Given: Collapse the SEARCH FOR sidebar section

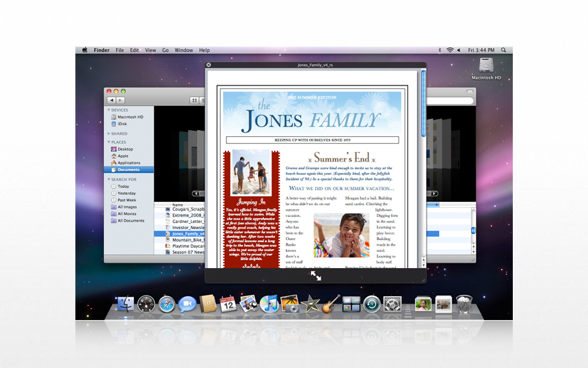Looking at the screenshot, I should [108, 179].
